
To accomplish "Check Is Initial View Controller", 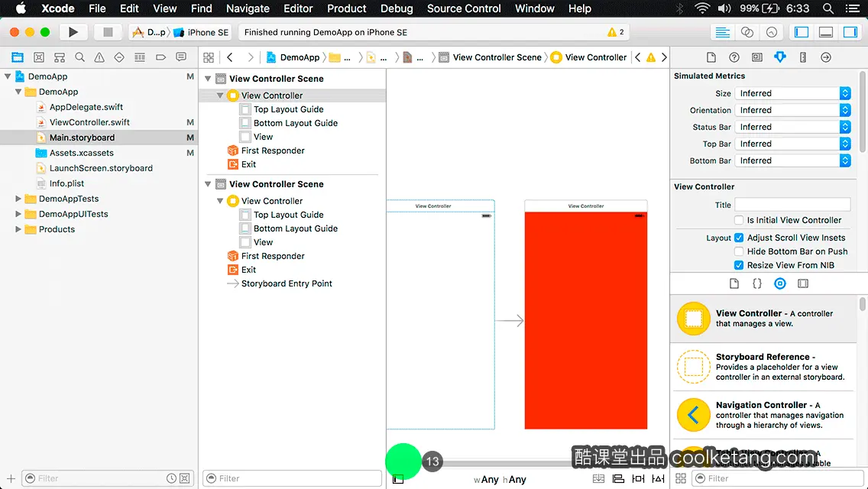I will 738,220.
